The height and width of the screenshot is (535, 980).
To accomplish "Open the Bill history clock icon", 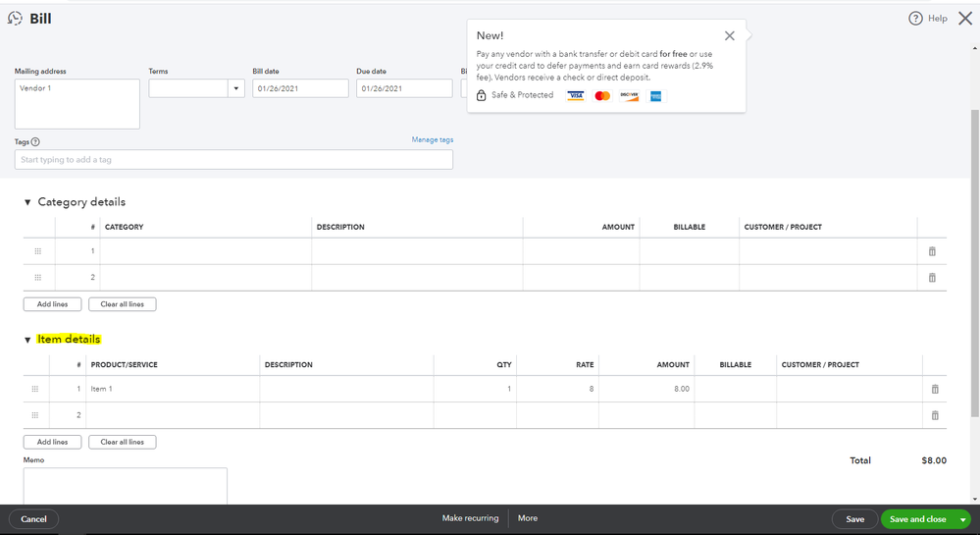I will click(x=15, y=18).
